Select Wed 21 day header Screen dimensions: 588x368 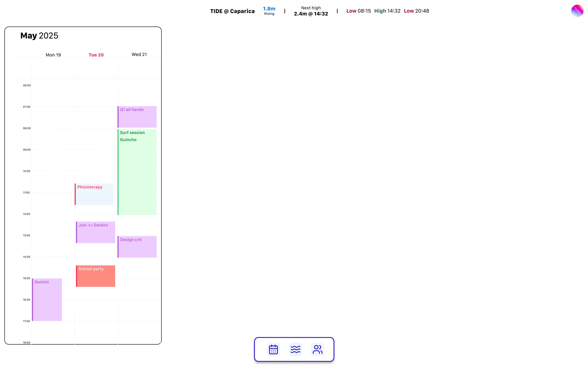click(139, 55)
